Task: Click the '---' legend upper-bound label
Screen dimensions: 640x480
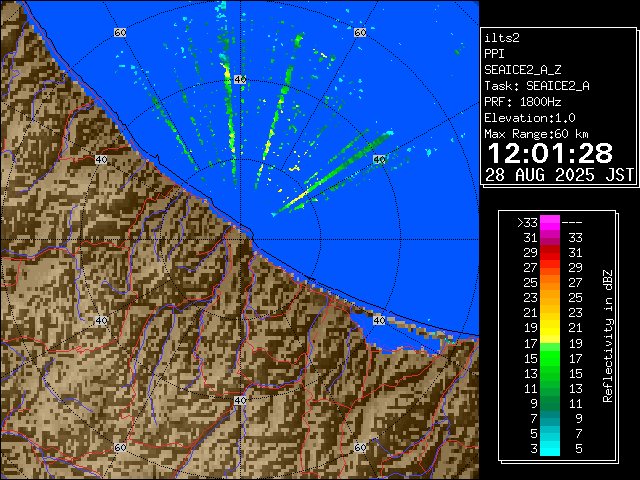Action: pyautogui.click(x=574, y=223)
